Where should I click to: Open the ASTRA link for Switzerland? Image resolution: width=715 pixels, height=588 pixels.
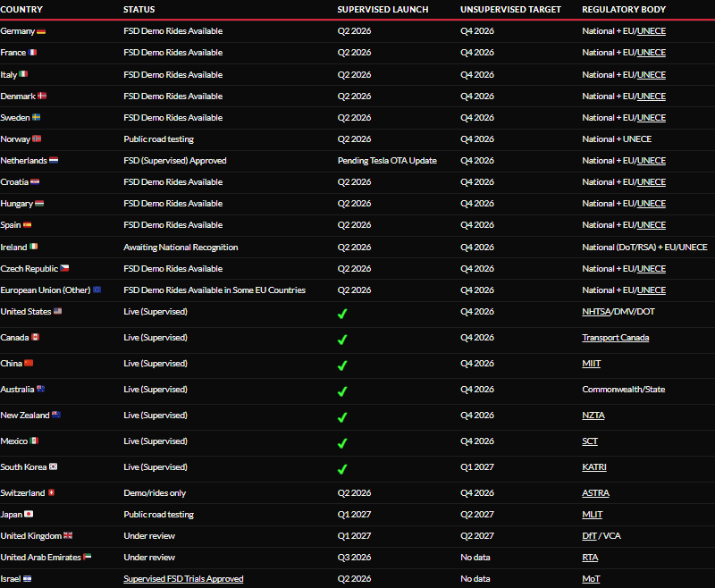(595, 492)
